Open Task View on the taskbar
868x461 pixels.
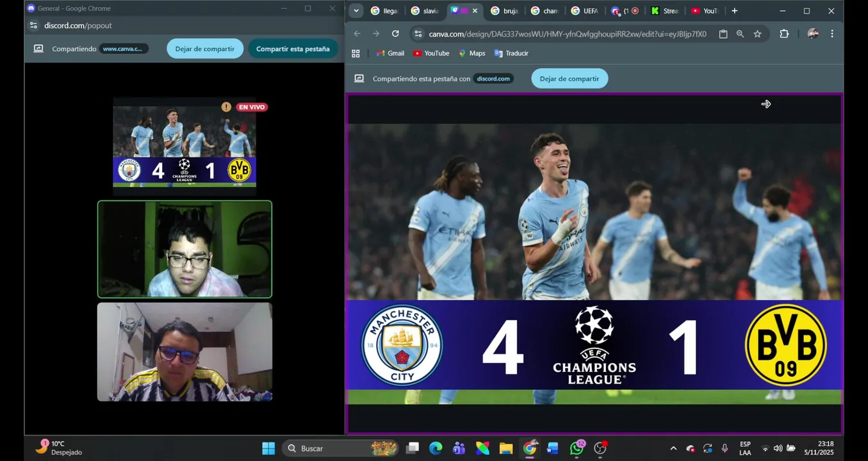click(x=413, y=448)
